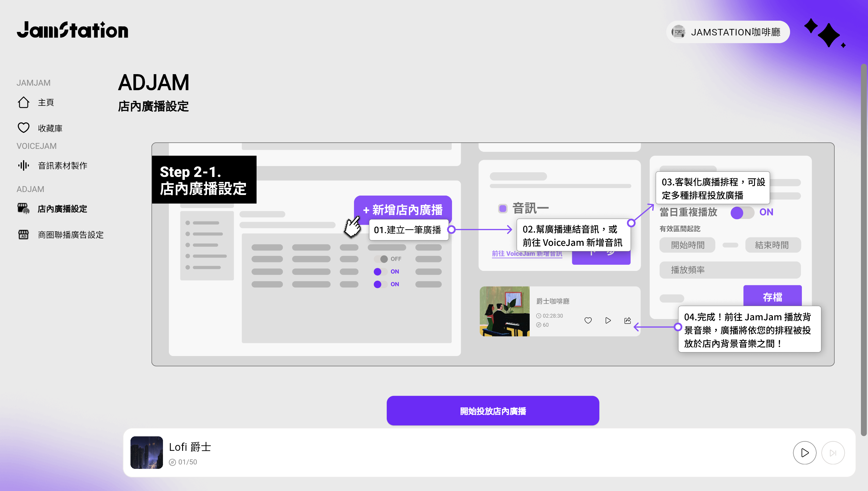Click the VOICEJAM section label
868x491 pixels.
37,146
